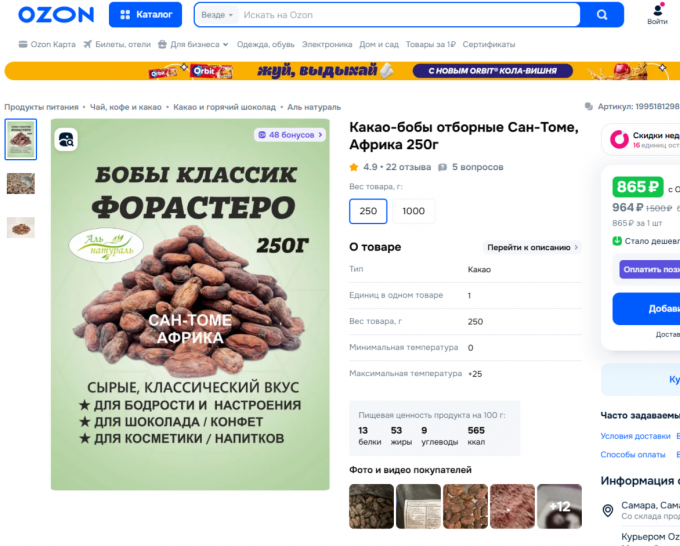Select the second product thumbnail

tap(21, 183)
